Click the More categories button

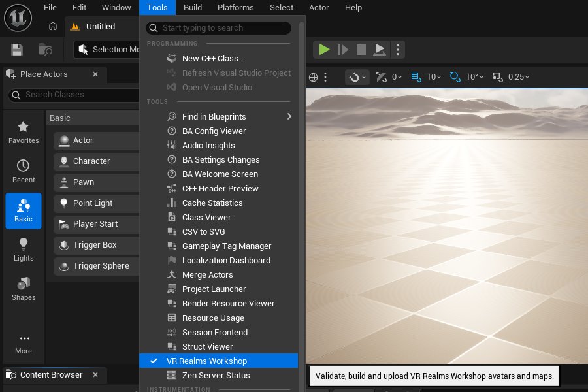point(24,344)
